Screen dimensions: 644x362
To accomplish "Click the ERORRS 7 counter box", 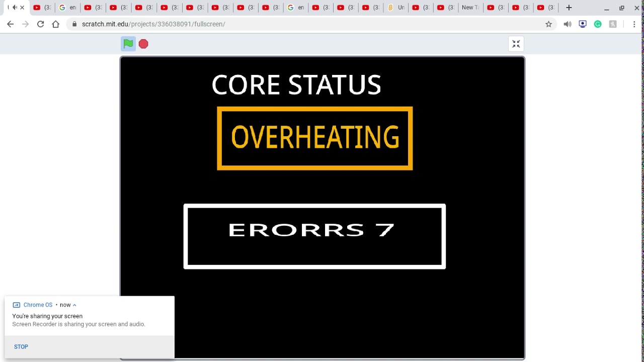I will coord(314,236).
